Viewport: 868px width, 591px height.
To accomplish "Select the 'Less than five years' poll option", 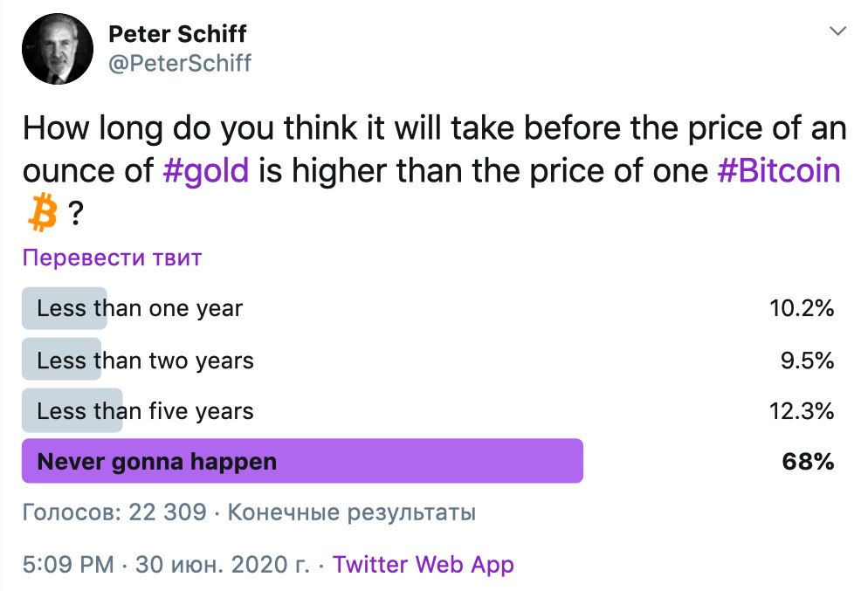I will [145, 411].
